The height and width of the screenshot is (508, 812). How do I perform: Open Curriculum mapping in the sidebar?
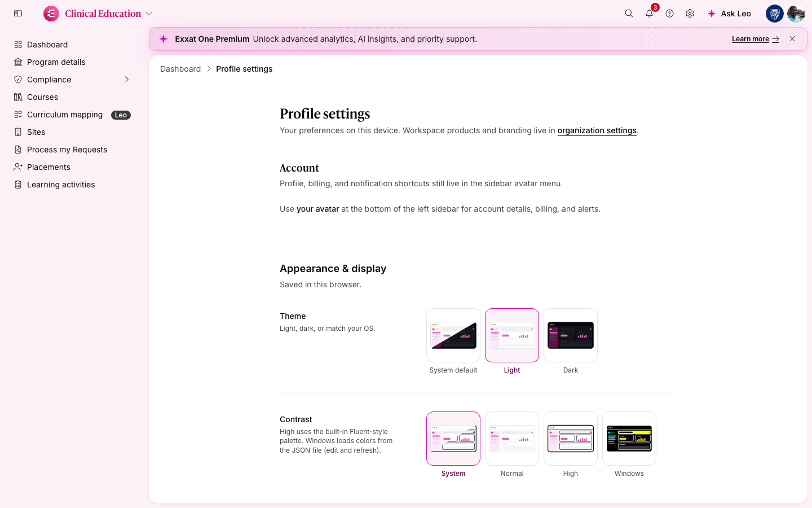[x=72, y=115]
